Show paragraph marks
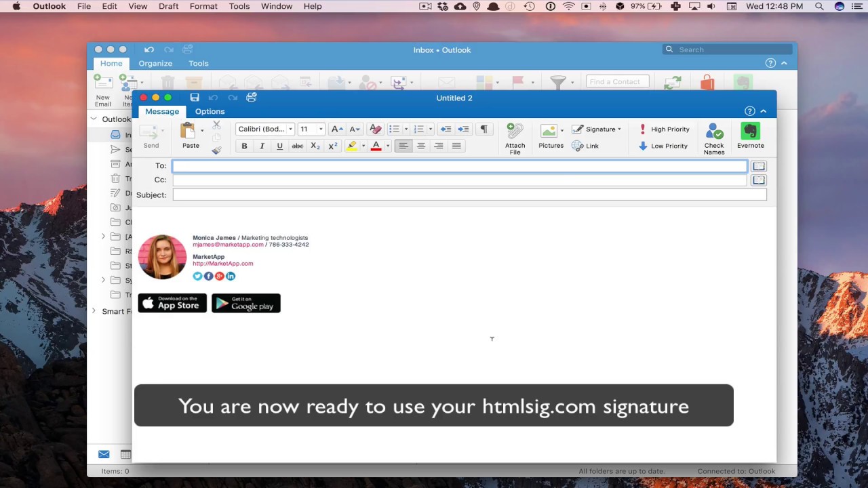Screen dimensions: 868x488 click(484, 129)
